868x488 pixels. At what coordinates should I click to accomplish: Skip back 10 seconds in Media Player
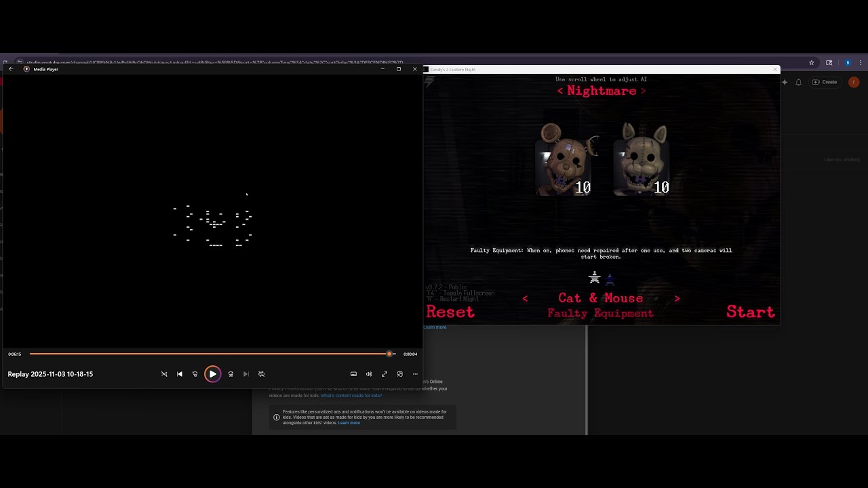[x=195, y=374]
